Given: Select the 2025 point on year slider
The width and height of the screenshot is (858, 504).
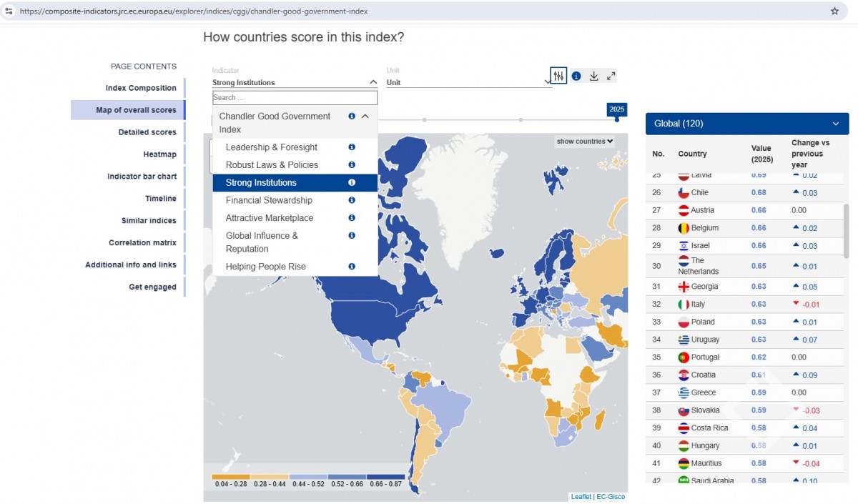Looking at the screenshot, I should (x=617, y=119).
